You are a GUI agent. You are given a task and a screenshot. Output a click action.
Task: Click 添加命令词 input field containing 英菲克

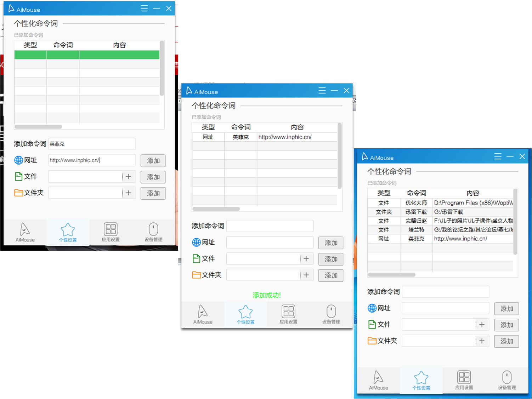92,144
